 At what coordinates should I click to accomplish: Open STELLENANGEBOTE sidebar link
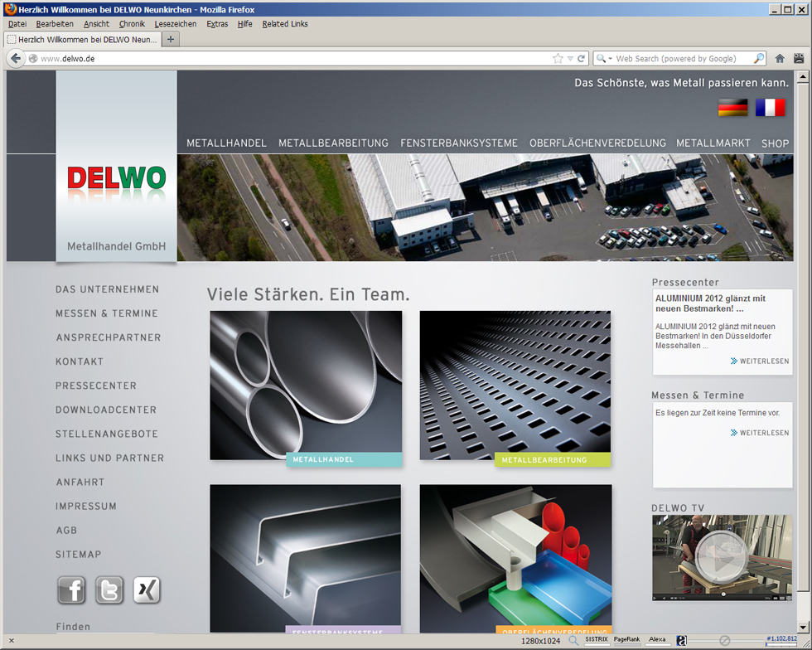[x=107, y=434]
